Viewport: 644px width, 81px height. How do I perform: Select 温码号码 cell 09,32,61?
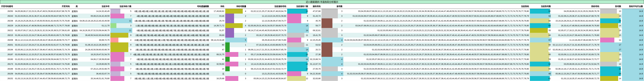coord(317,30)
